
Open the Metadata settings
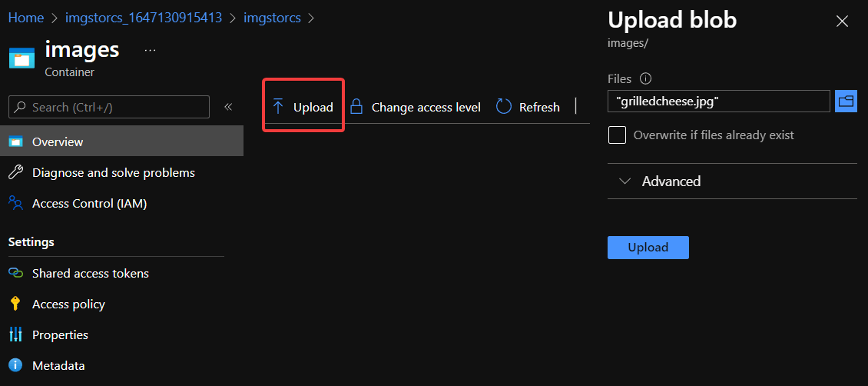pos(58,365)
